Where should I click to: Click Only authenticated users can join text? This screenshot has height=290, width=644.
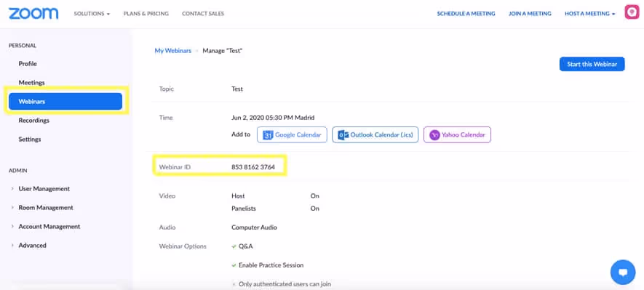click(285, 284)
